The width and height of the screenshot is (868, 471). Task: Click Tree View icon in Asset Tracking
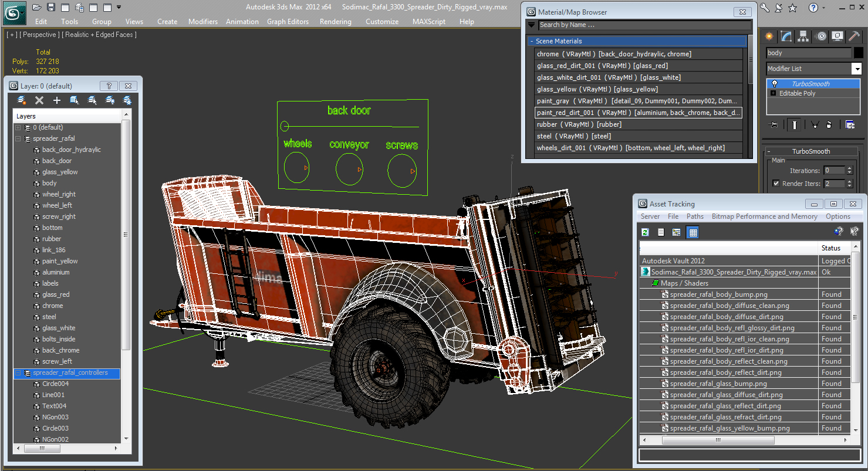point(676,232)
